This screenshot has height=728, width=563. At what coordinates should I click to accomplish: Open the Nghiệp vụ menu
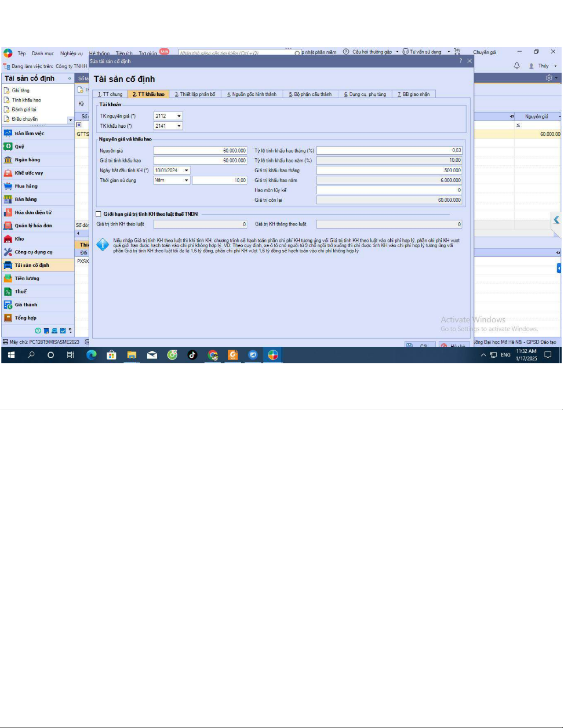(71, 53)
